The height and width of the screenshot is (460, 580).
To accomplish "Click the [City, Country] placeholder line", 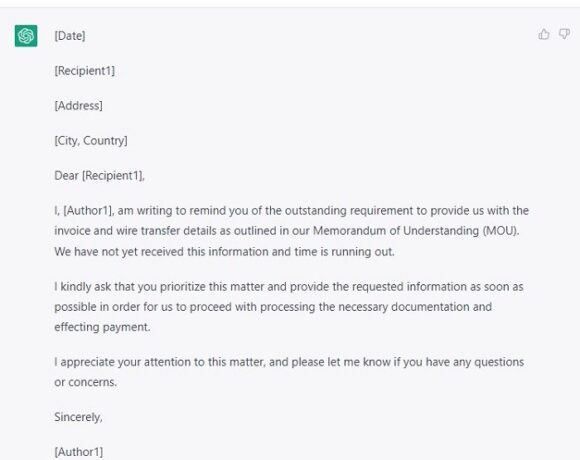I will pos(91,141).
